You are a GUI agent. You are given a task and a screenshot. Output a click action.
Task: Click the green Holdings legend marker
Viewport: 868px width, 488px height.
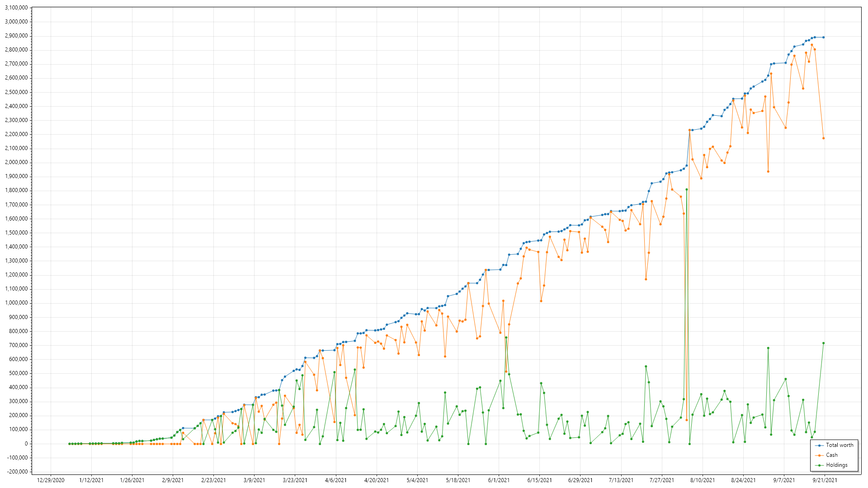(x=820, y=465)
